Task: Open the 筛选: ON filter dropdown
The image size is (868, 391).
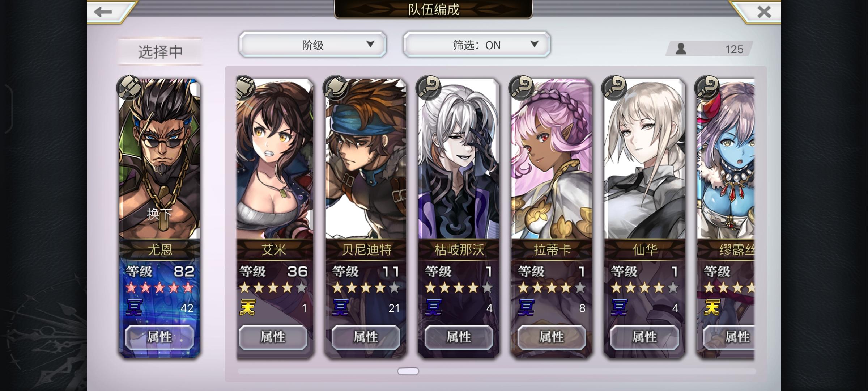Action: point(477,45)
